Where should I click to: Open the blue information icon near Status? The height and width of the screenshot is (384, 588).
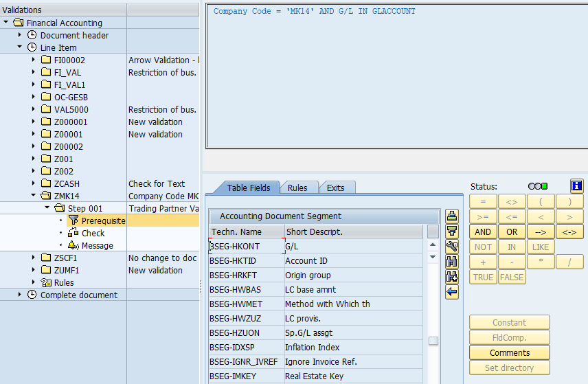[x=576, y=186]
